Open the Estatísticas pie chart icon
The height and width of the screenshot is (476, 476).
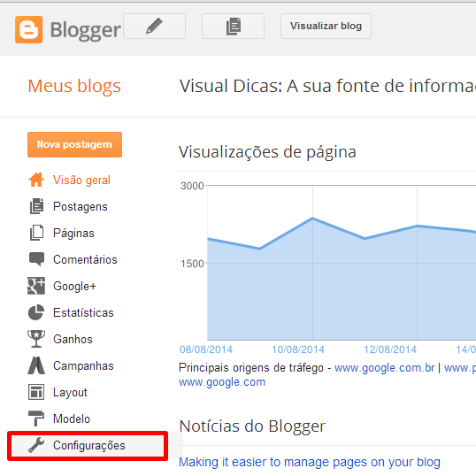pyautogui.click(x=36, y=312)
